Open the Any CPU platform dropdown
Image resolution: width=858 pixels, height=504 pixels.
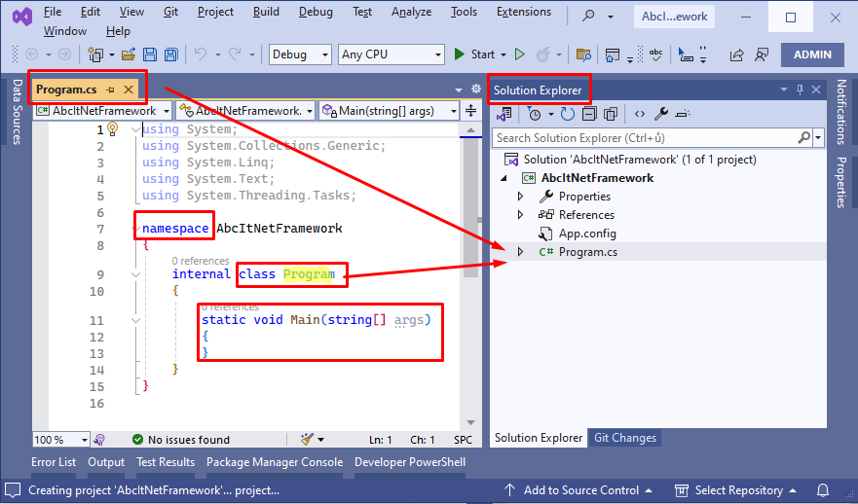(391, 54)
